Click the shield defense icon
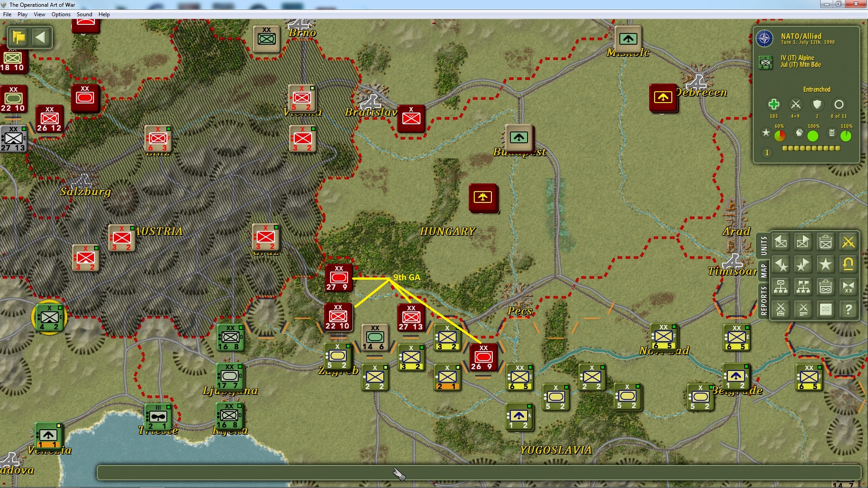868x488 pixels. (x=817, y=104)
